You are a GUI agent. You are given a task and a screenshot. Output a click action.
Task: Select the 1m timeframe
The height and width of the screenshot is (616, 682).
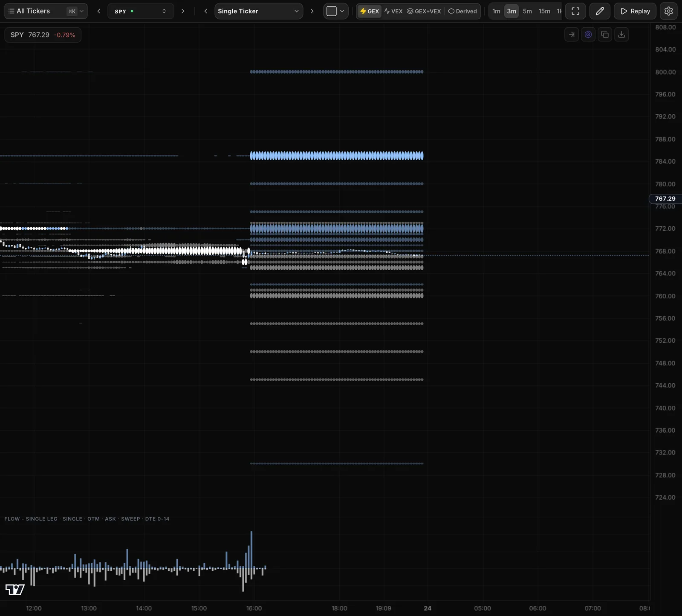click(x=496, y=11)
